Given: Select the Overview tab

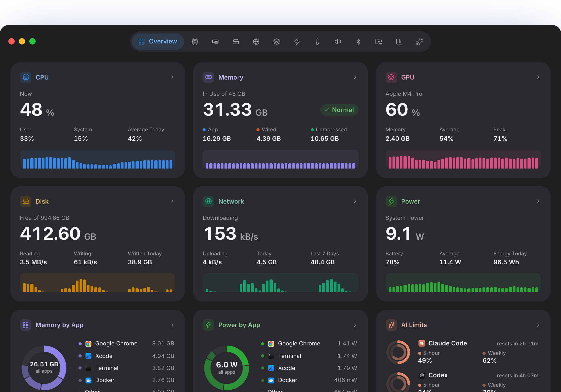Looking at the screenshot, I should [158, 42].
